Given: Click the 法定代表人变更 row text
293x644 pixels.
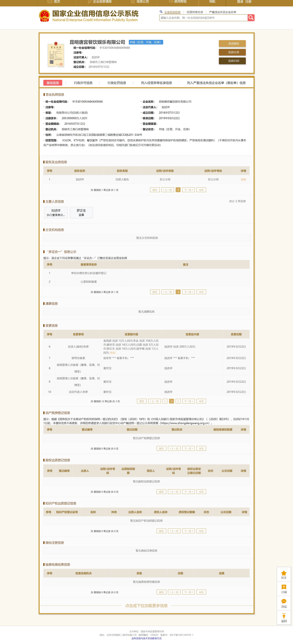Looking at the screenshot, I should click(x=78, y=392).
